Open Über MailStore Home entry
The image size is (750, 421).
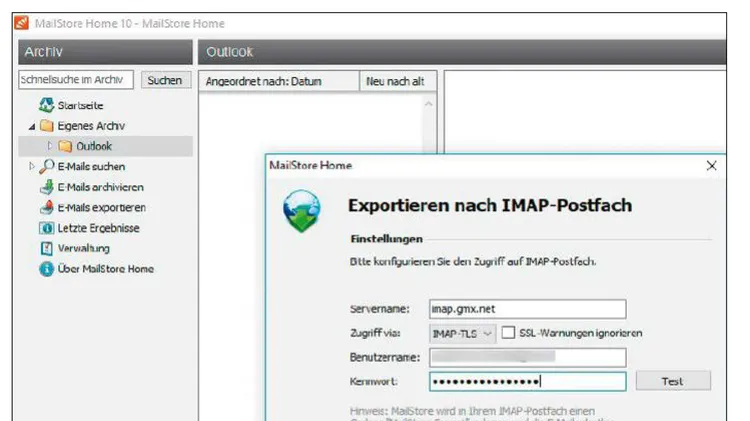(x=106, y=269)
